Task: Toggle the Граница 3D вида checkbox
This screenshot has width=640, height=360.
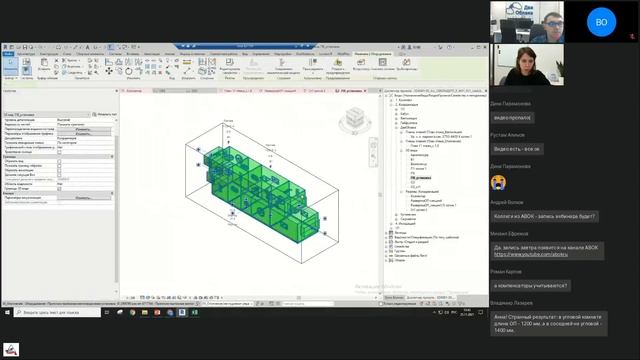Action: (x=59, y=189)
